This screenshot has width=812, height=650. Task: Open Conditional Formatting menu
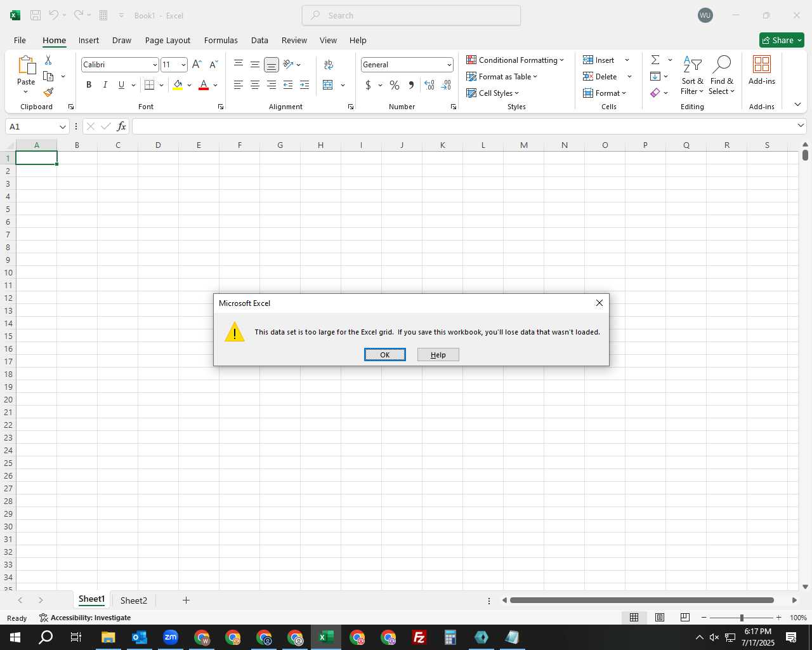click(515, 60)
